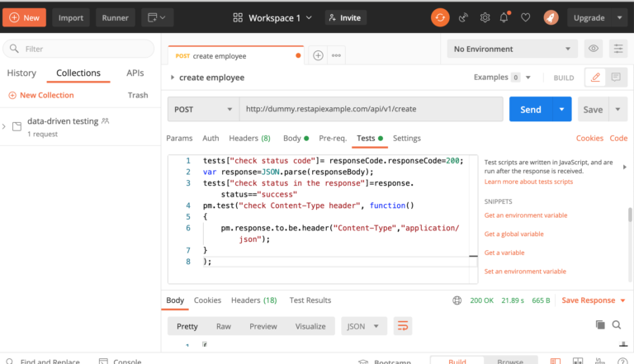This screenshot has width=634, height=364.
Task: Click the New button
Action: 24,18
